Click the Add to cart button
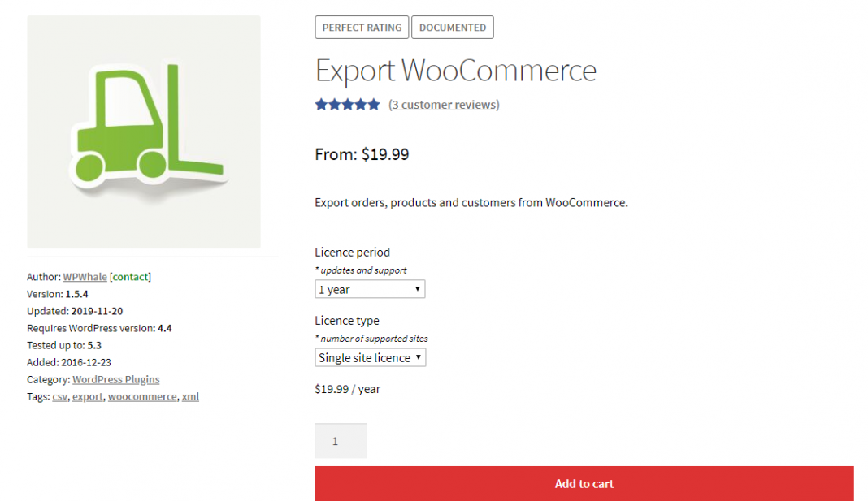The image size is (868, 501). pos(584,483)
